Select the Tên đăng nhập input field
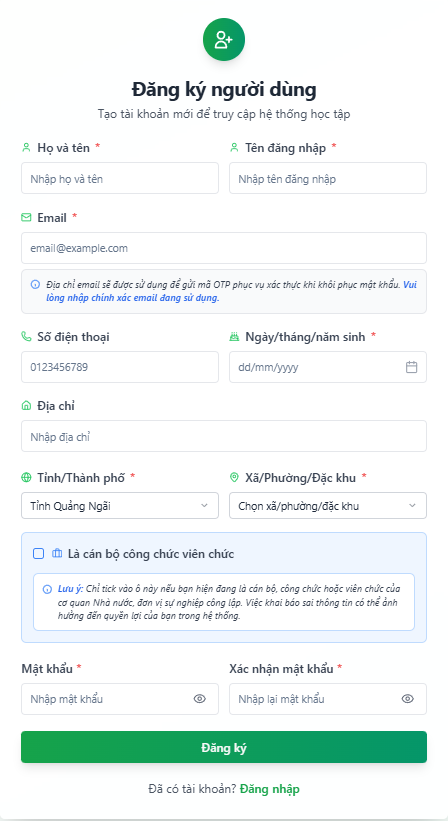The width and height of the screenshot is (448, 821). coord(328,178)
